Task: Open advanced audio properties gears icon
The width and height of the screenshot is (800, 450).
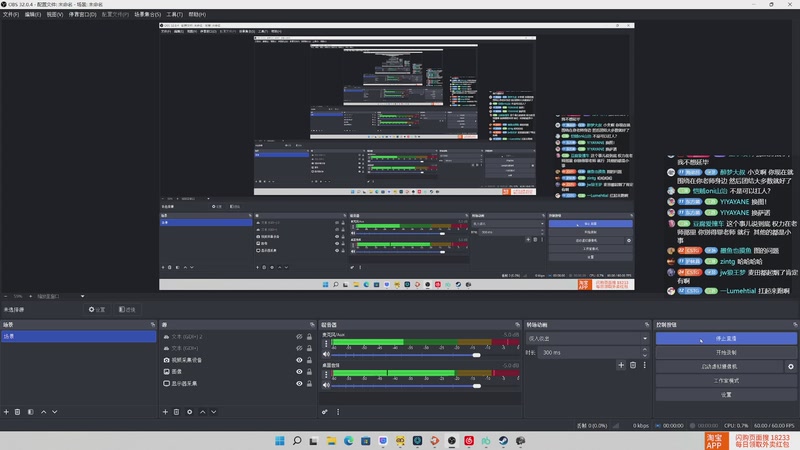Action: 324,412
